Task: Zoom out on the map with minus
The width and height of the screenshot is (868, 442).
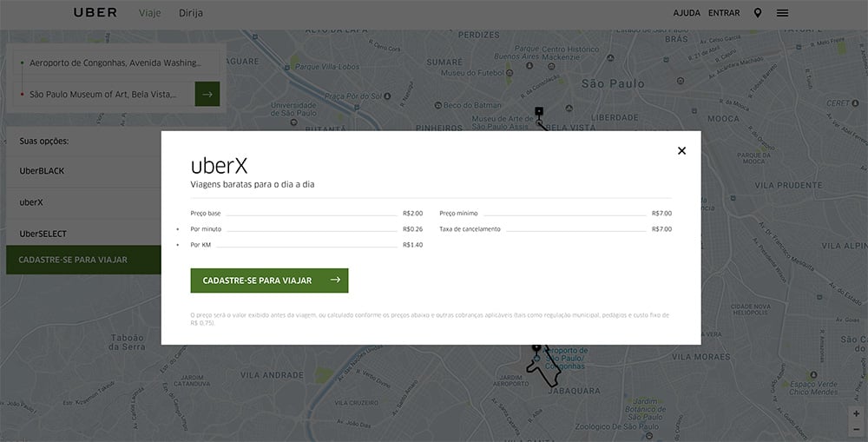Action: point(856,429)
